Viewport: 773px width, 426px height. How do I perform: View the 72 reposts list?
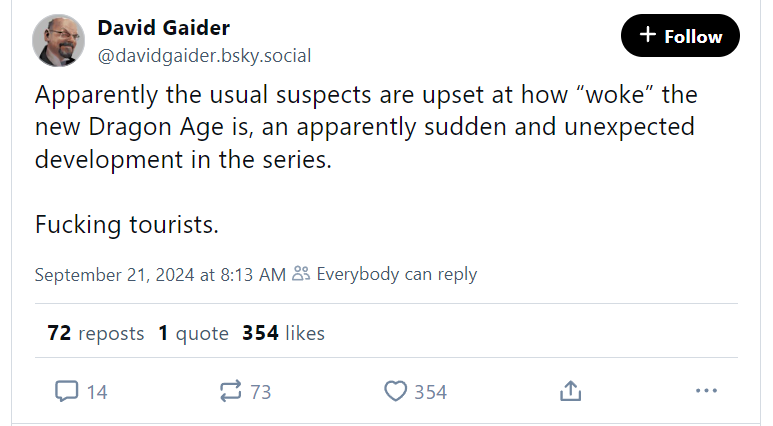(96, 333)
